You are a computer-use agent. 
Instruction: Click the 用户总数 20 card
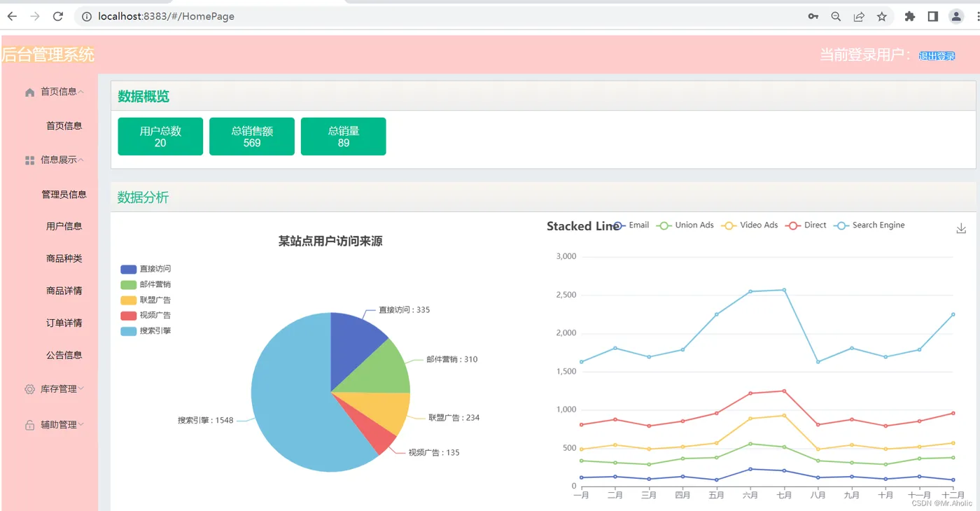(160, 136)
